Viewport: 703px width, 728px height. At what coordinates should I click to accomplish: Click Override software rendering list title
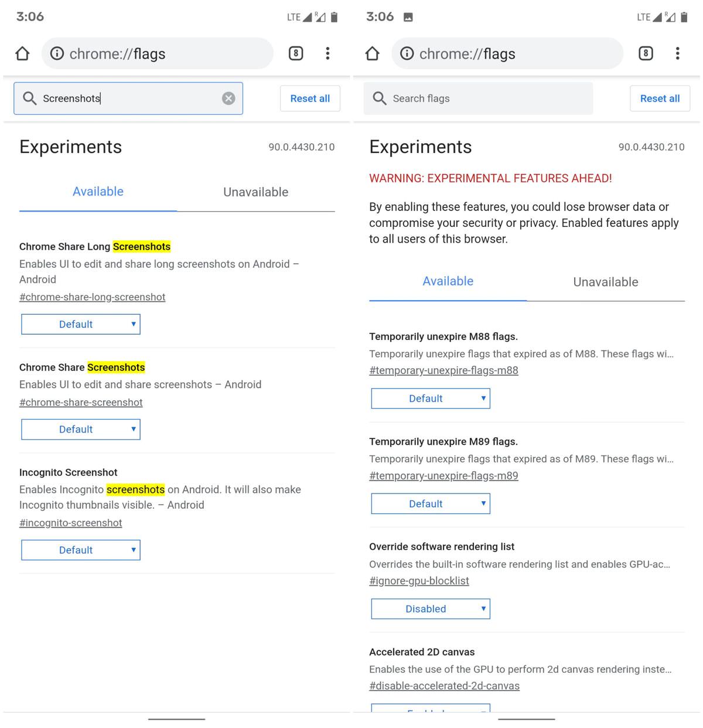pos(442,547)
